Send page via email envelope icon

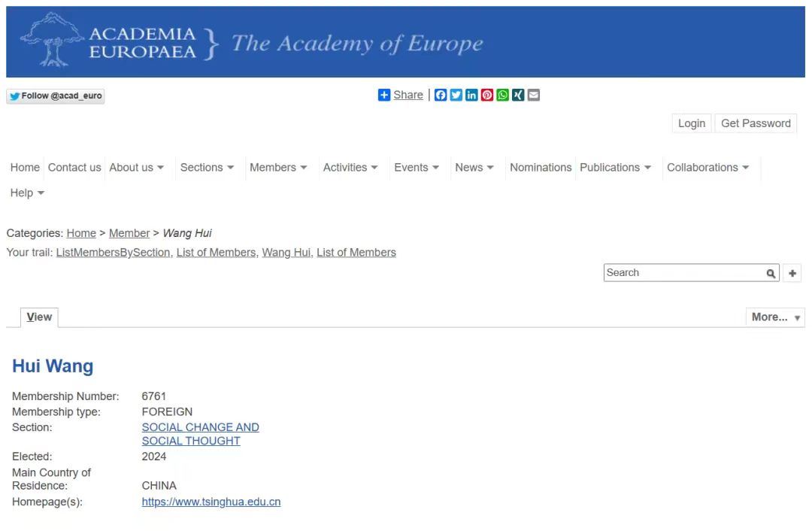pos(534,95)
